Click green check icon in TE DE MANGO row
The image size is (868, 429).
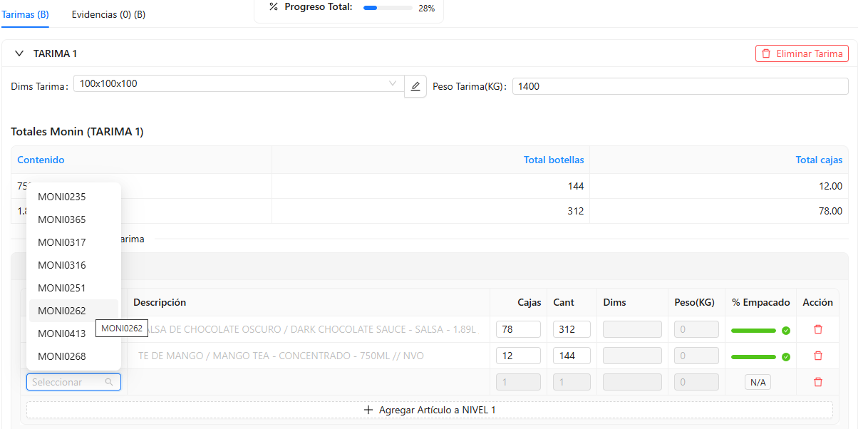(x=786, y=356)
